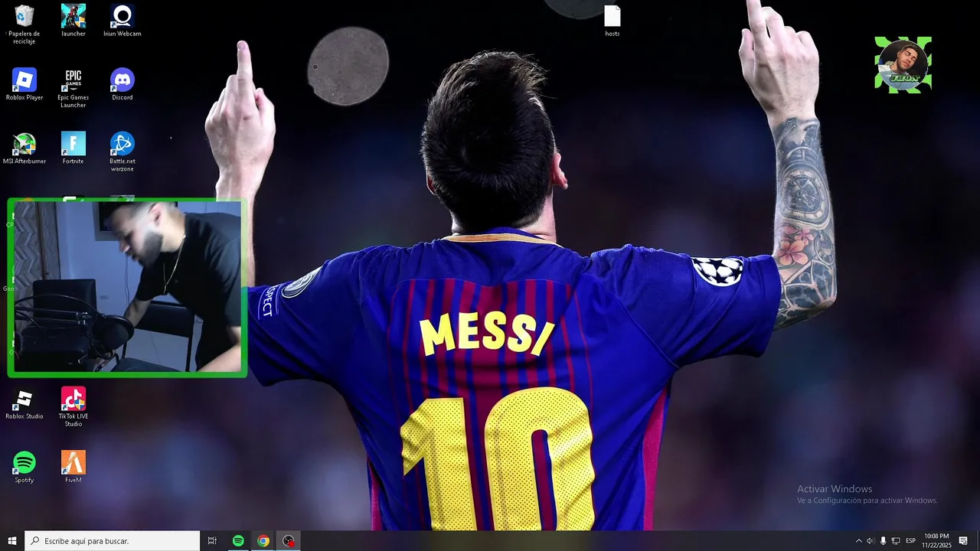Image resolution: width=980 pixels, height=551 pixels.
Task: Open the network status tray icon
Action: (896, 541)
